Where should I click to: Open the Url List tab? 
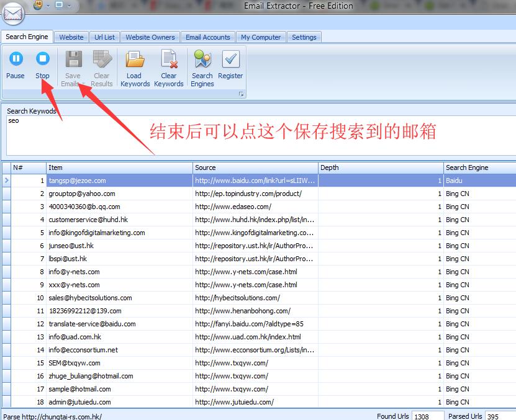(x=104, y=37)
